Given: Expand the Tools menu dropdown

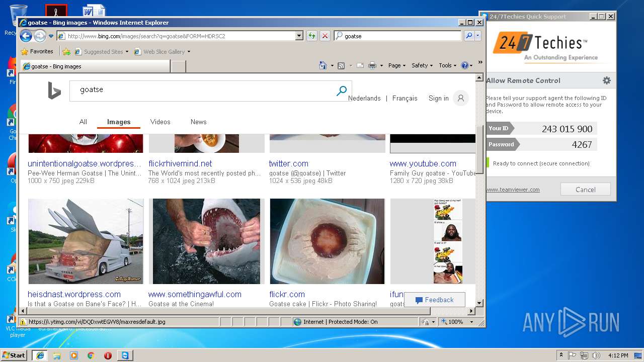Looking at the screenshot, I should coord(447,65).
